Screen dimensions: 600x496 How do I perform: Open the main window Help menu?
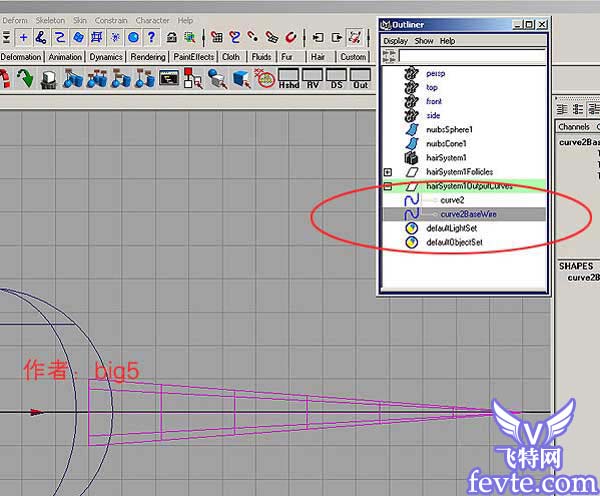(x=185, y=20)
